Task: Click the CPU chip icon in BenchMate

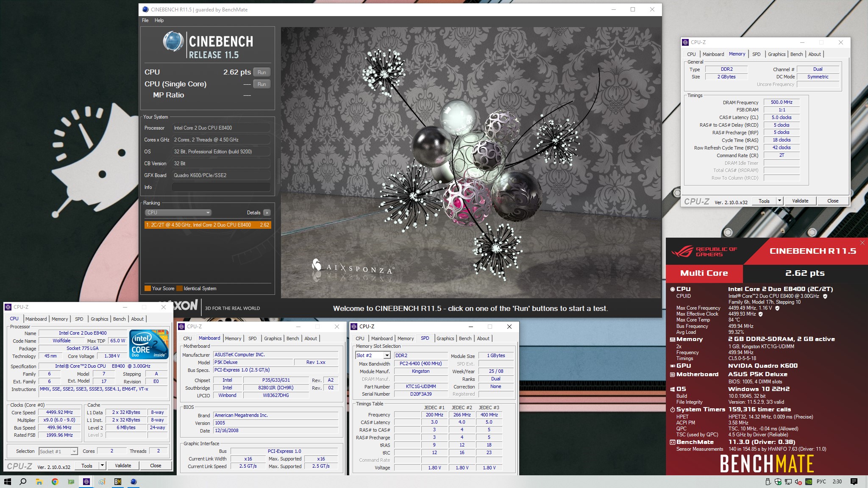Action: (x=672, y=289)
